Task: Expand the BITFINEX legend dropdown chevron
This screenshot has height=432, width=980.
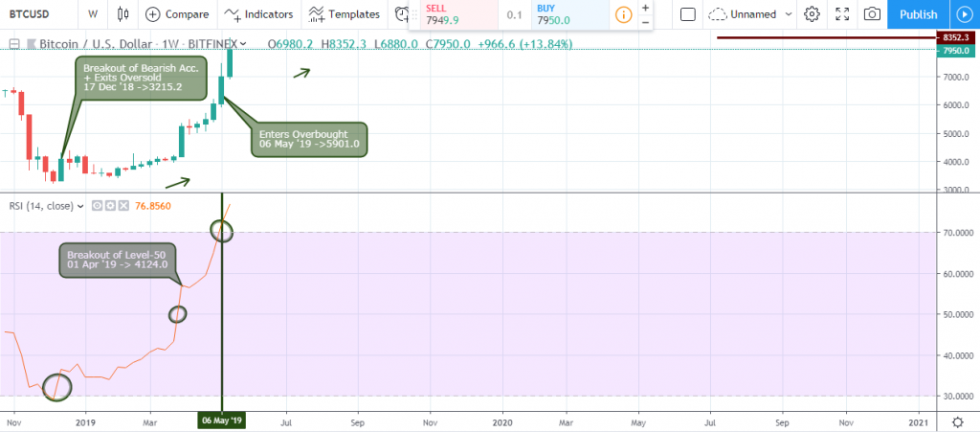Action: click(243, 44)
